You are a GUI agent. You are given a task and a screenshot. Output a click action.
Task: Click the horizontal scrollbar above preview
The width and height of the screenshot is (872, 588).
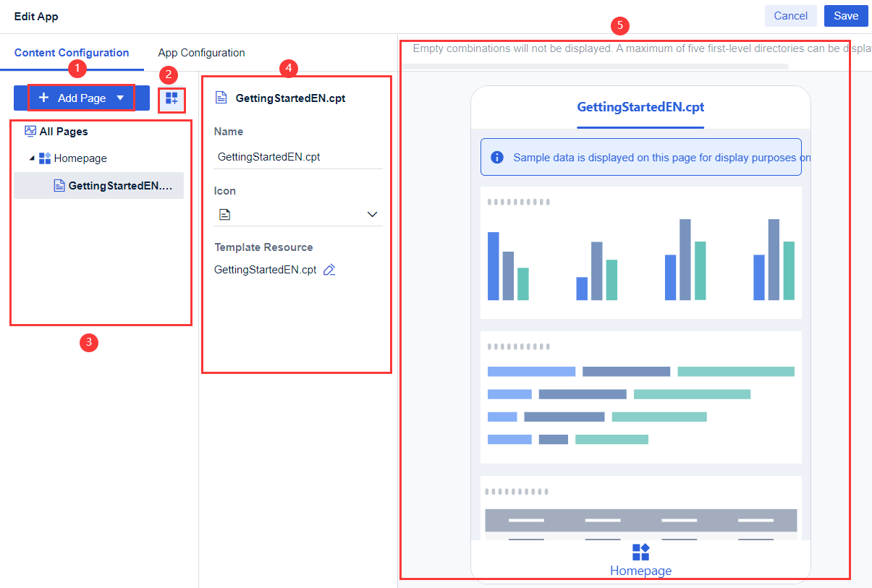595,66
